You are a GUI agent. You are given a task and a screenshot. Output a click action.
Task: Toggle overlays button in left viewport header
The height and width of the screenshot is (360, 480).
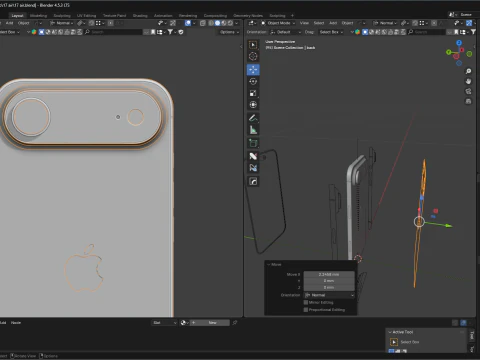(x=188, y=23)
